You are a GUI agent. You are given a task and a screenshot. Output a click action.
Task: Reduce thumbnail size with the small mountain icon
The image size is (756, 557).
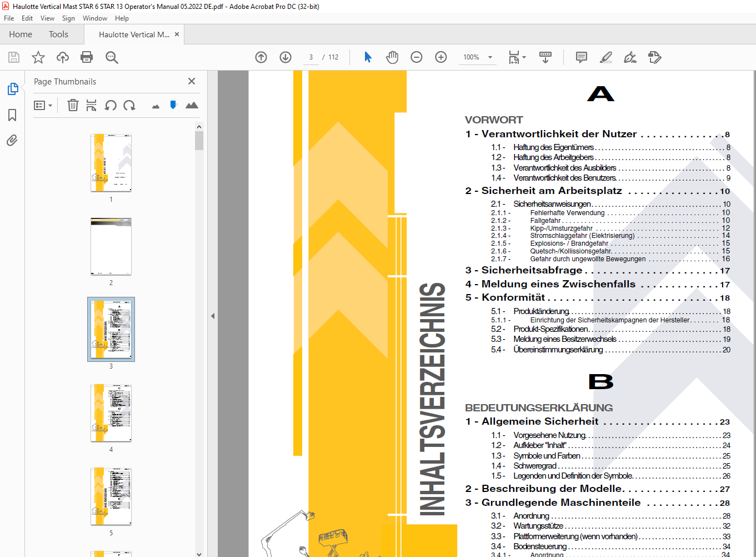click(156, 106)
